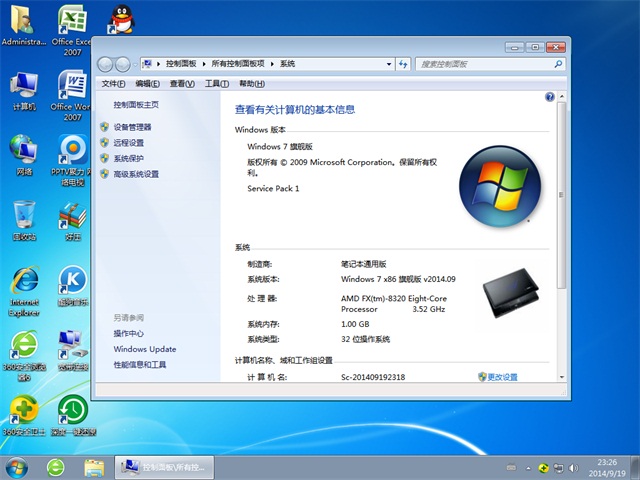The image size is (640, 480).
Task: Go forward with the forward arrow
Action: (122, 64)
